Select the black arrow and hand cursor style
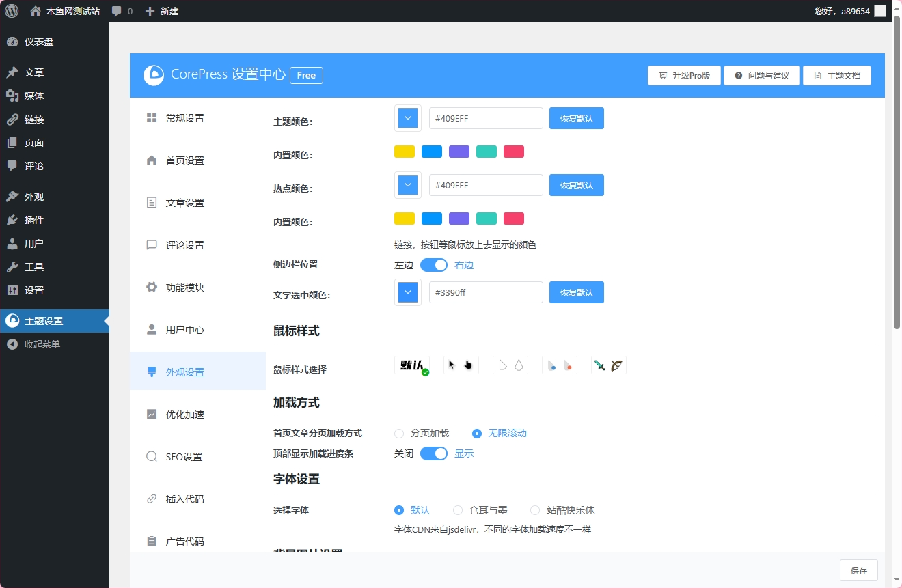 (x=461, y=365)
